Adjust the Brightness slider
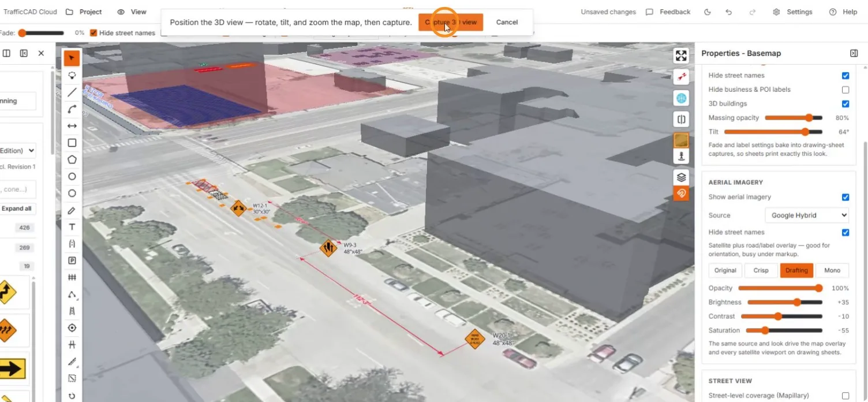This screenshot has width=868, height=402. click(785, 302)
